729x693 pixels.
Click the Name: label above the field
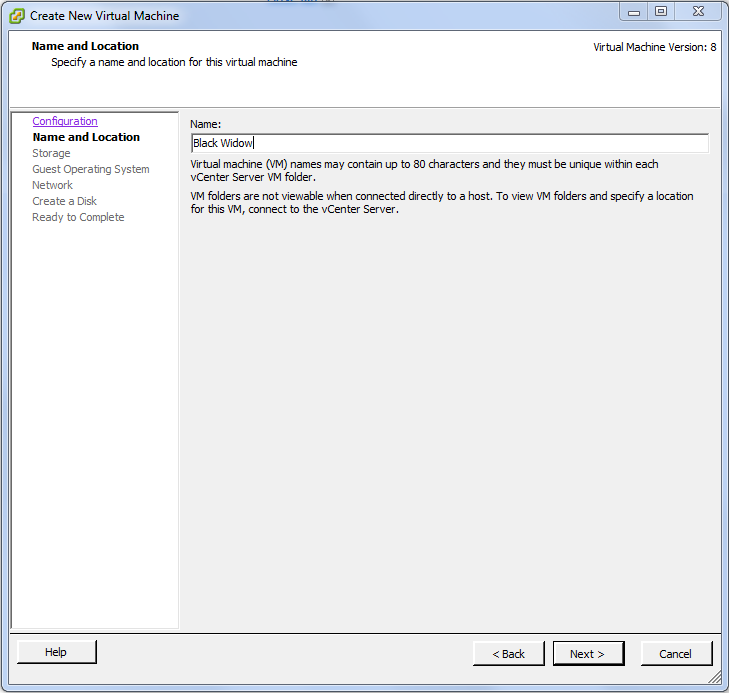tap(205, 123)
